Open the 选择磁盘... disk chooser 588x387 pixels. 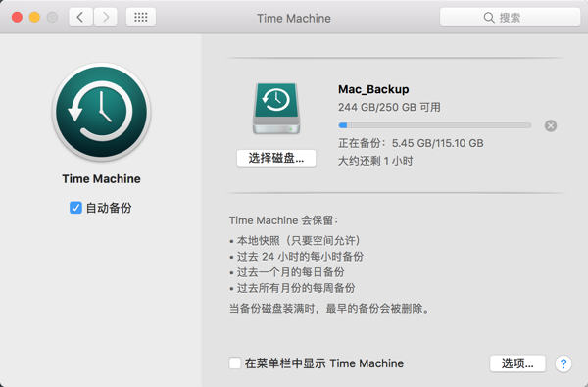tap(276, 158)
